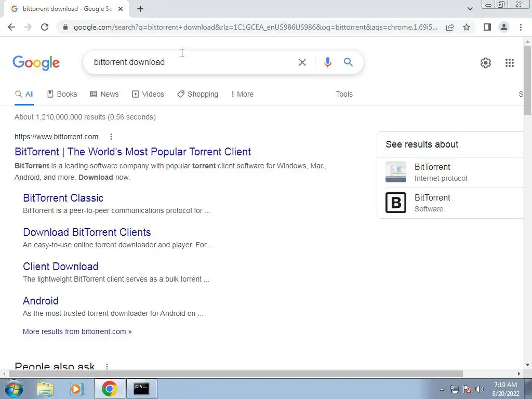Screen dimensions: 532x399
Task: Clear the search box with the X
Action: pyautogui.click(x=302, y=62)
